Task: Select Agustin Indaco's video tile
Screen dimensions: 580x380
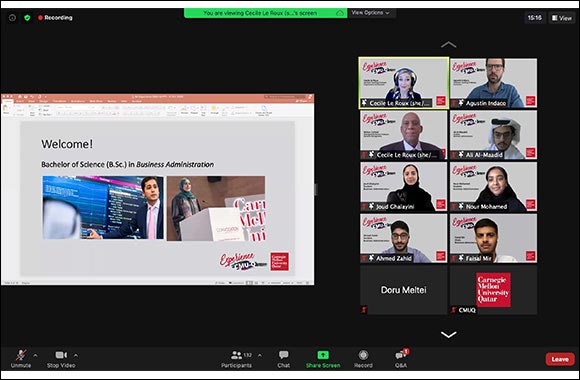Action: pos(493,83)
